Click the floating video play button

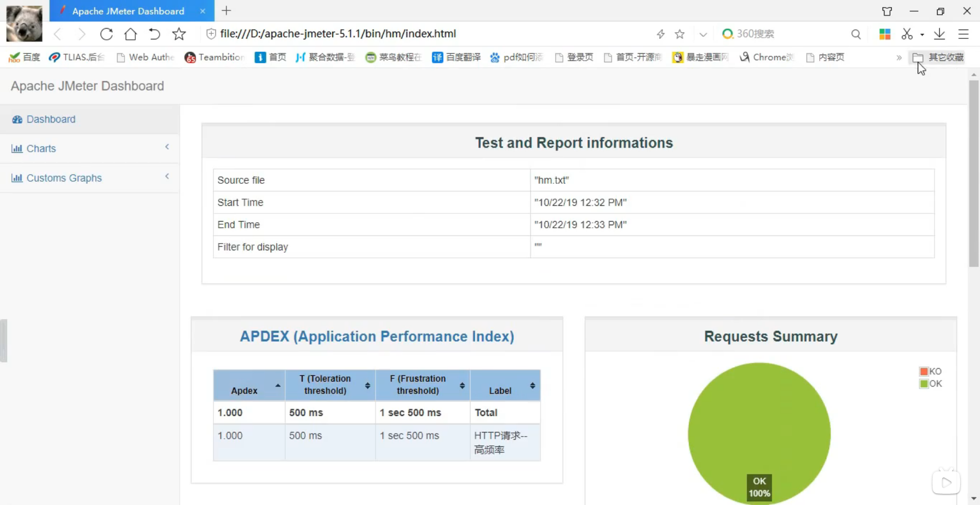click(946, 482)
